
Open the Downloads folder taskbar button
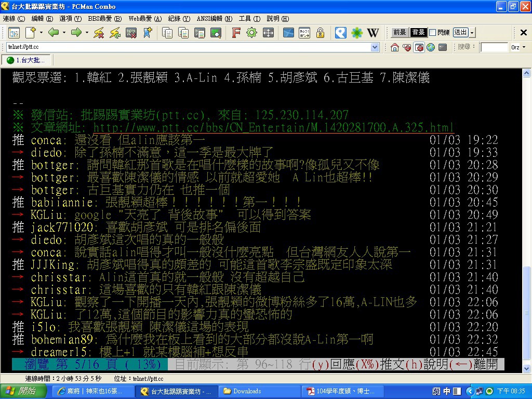260,391
